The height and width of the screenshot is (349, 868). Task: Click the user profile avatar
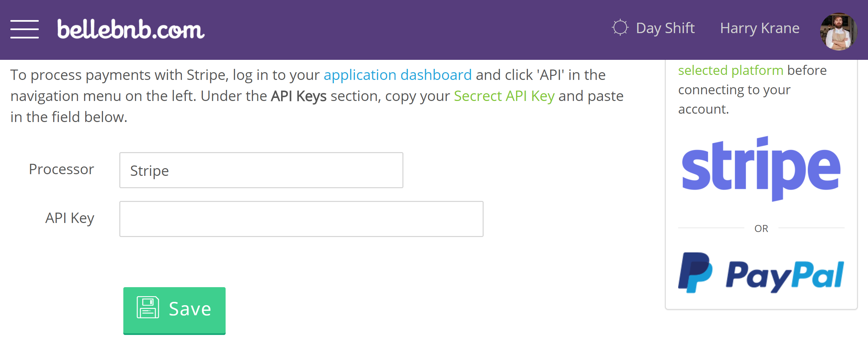coord(838,32)
